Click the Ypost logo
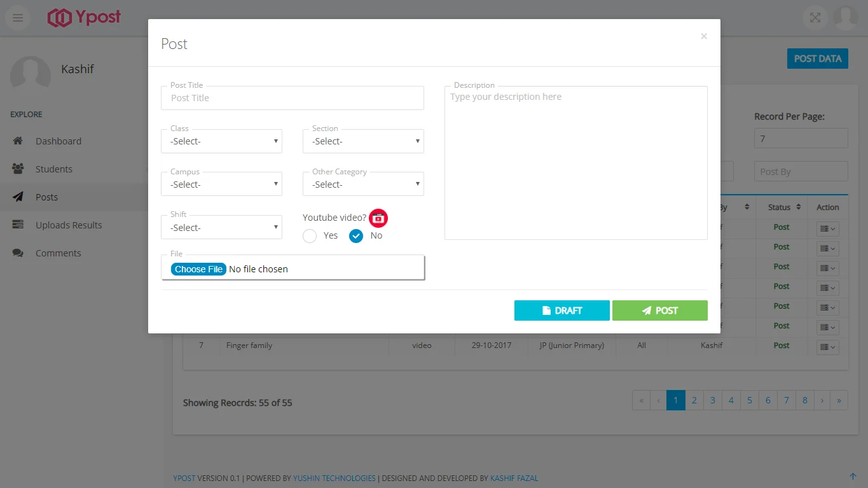This screenshot has width=868, height=488. click(x=84, y=18)
